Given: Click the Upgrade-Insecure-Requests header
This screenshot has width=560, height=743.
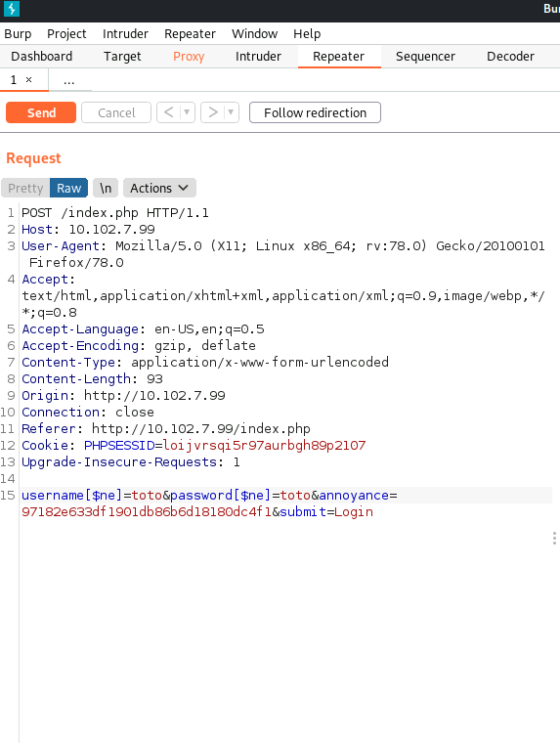Looking at the screenshot, I should point(131,461).
